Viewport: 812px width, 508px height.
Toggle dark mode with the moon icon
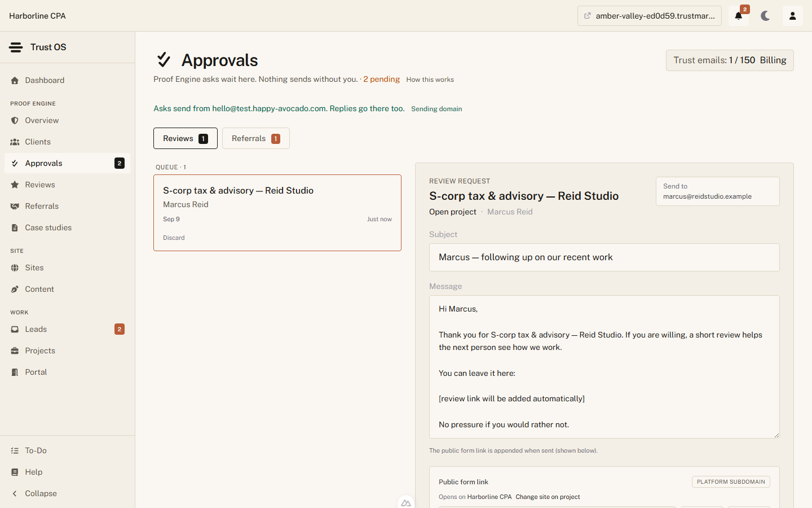click(x=765, y=16)
